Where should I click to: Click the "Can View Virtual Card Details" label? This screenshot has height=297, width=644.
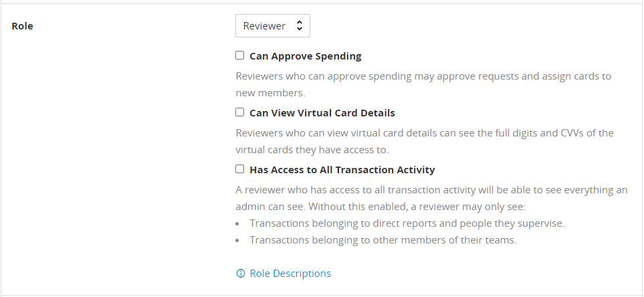tap(322, 113)
